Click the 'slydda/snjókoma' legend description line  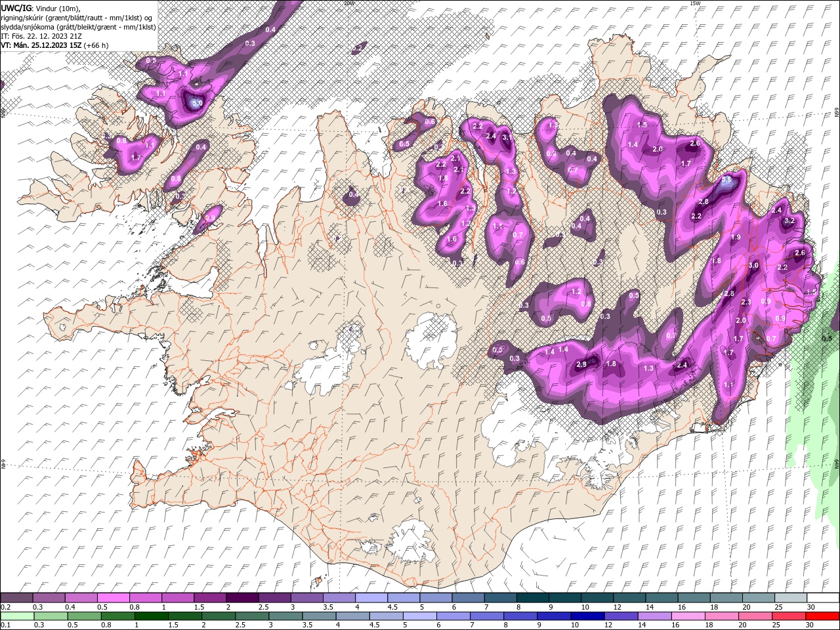click(78, 26)
